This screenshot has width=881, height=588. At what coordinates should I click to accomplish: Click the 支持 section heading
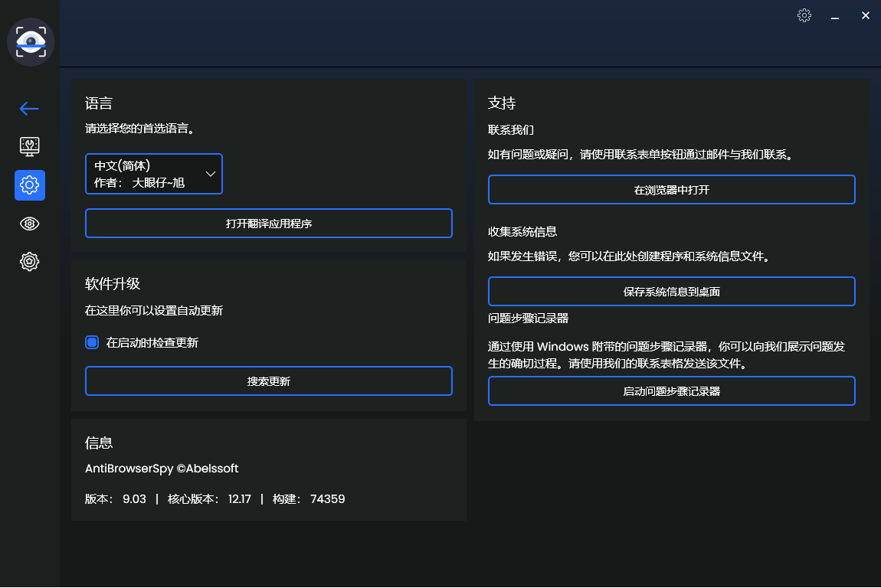coord(502,103)
